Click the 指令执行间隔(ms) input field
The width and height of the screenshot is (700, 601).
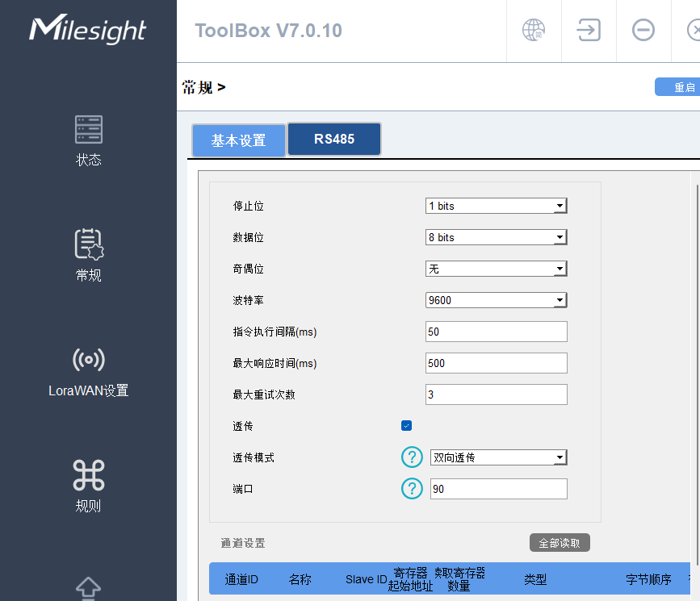(x=496, y=332)
